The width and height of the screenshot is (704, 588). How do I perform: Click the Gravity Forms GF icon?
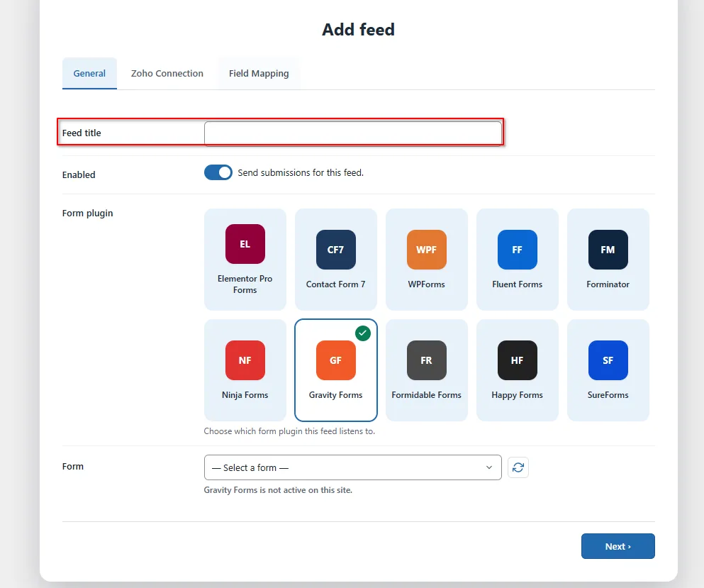coord(336,360)
